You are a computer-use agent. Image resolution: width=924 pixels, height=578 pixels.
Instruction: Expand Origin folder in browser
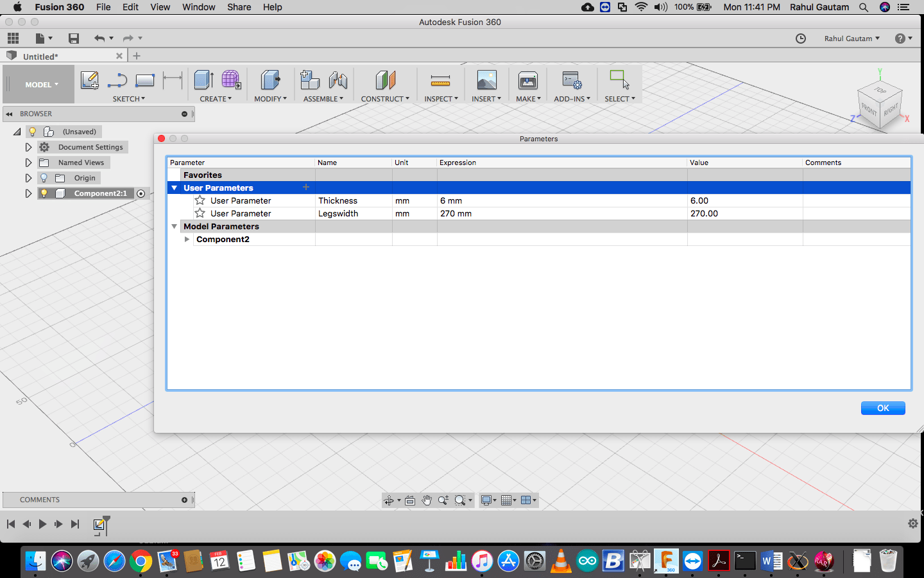tap(28, 178)
